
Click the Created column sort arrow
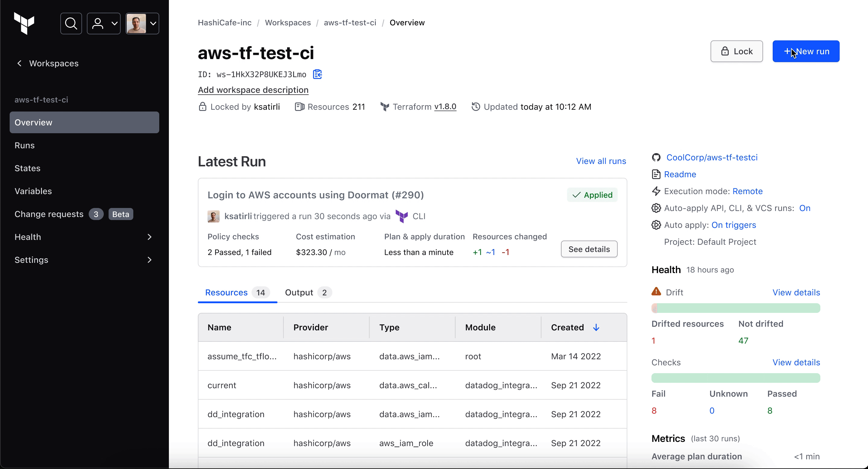(596, 328)
